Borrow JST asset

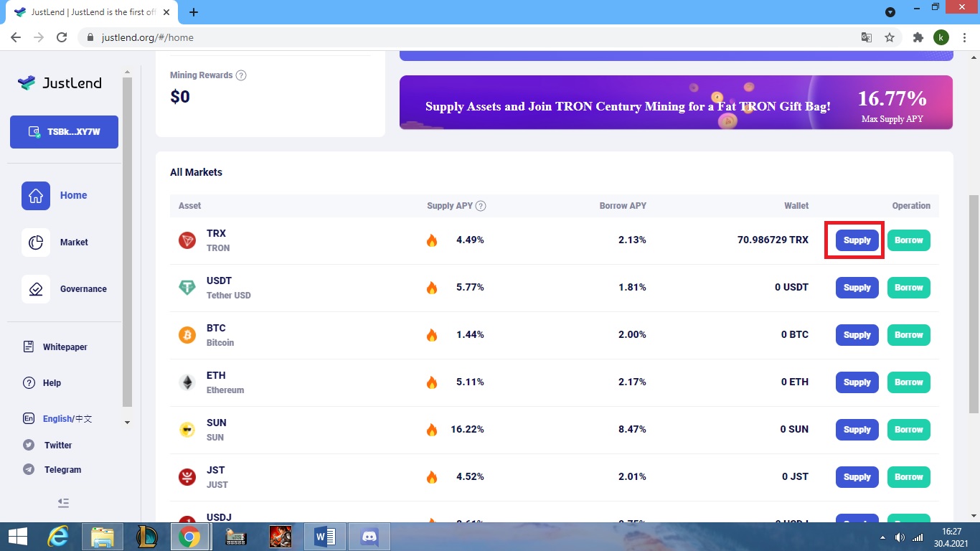click(908, 477)
